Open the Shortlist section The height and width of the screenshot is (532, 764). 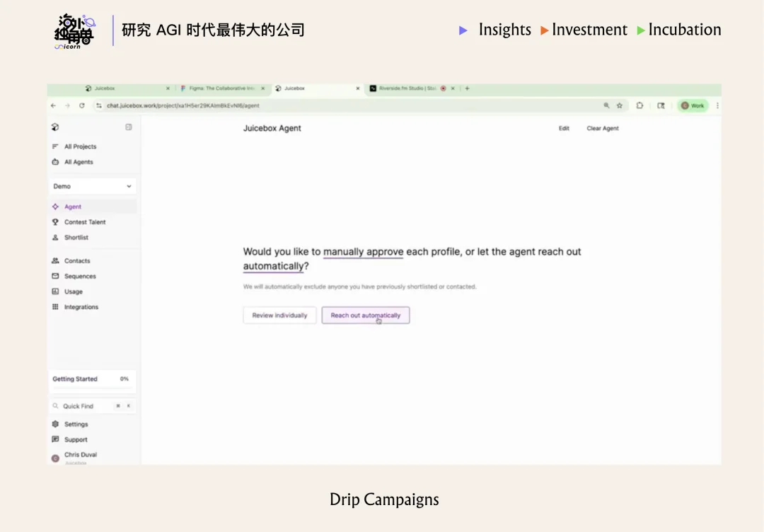pyautogui.click(x=76, y=237)
